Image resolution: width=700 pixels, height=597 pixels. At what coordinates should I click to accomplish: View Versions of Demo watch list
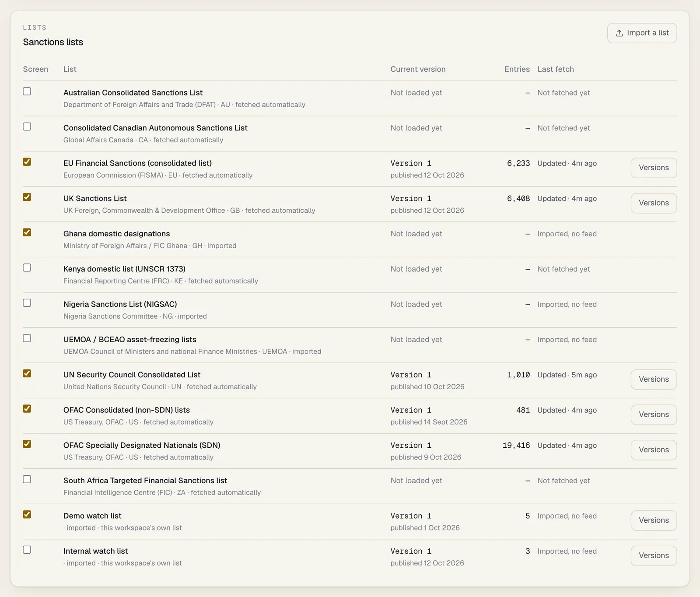[654, 520]
